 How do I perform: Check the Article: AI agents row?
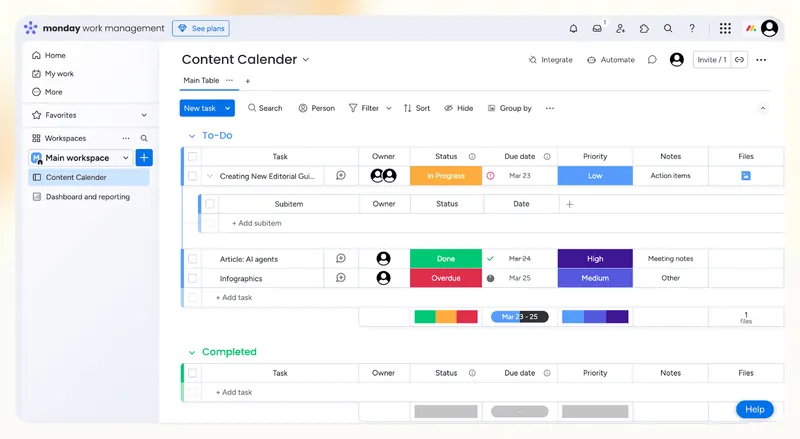pyautogui.click(x=192, y=259)
